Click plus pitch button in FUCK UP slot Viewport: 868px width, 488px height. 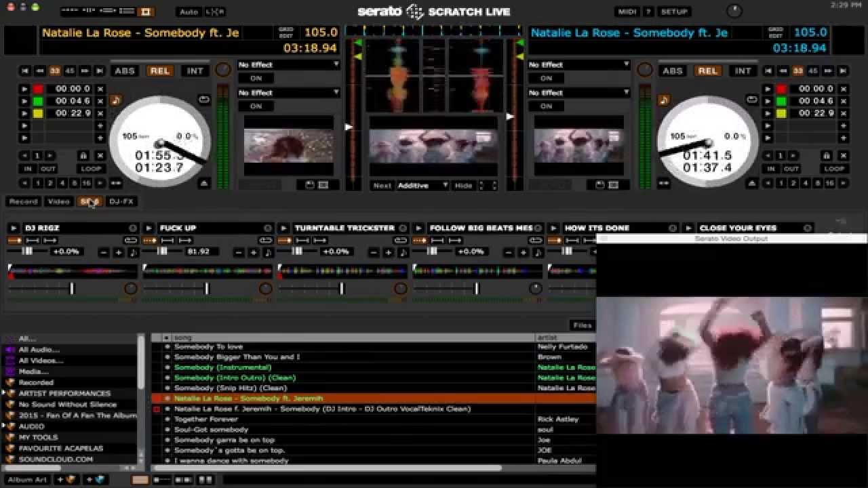[x=253, y=252]
